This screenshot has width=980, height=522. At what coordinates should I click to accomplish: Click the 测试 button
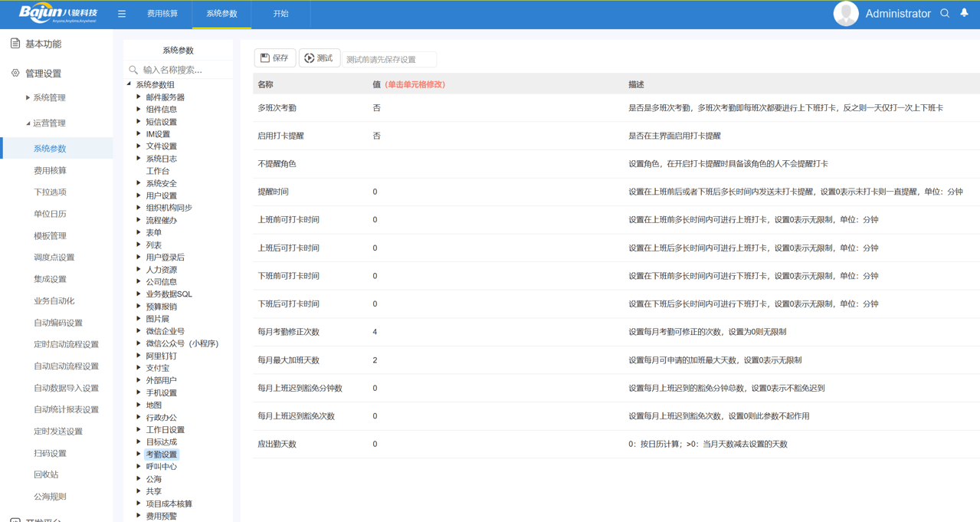(319, 57)
